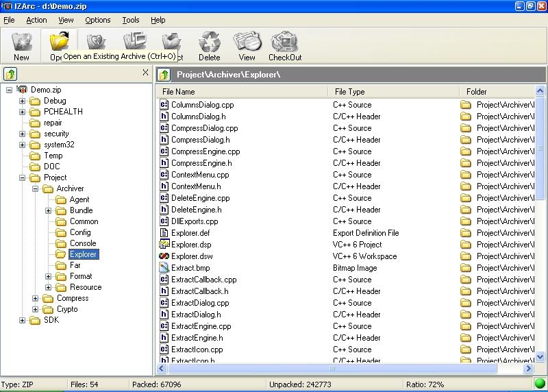This screenshot has height=392, width=548.
Task: Select the Config folder in tree
Action: pyautogui.click(x=80, y=232)
